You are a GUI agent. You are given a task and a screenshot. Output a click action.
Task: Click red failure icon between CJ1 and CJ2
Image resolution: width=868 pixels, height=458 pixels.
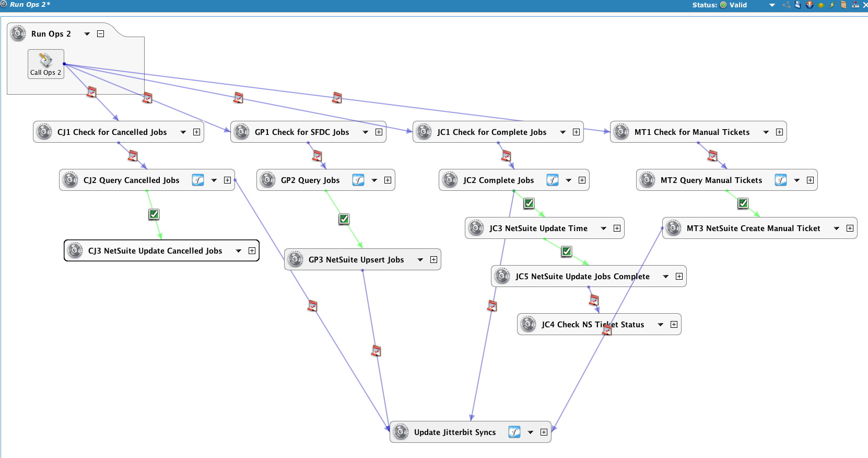pyautogui.click(x=133, y=156)
